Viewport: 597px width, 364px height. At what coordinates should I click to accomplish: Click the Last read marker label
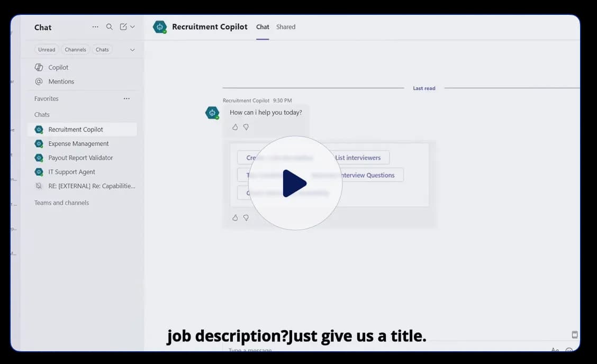[424, 88]
